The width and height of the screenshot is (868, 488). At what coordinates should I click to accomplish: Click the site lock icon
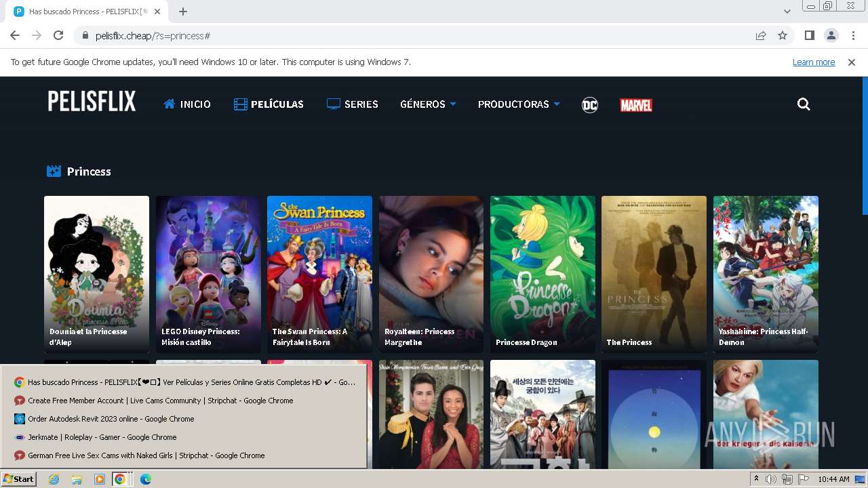point(85,35)
